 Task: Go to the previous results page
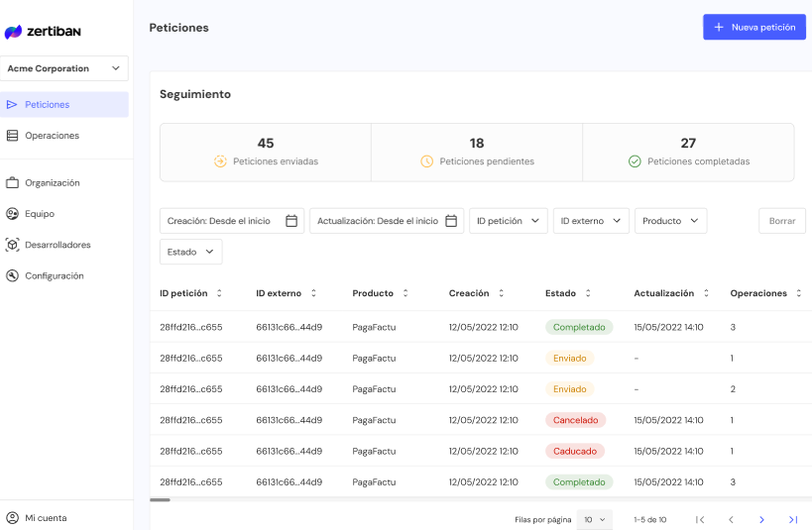[x=731, y=519]
